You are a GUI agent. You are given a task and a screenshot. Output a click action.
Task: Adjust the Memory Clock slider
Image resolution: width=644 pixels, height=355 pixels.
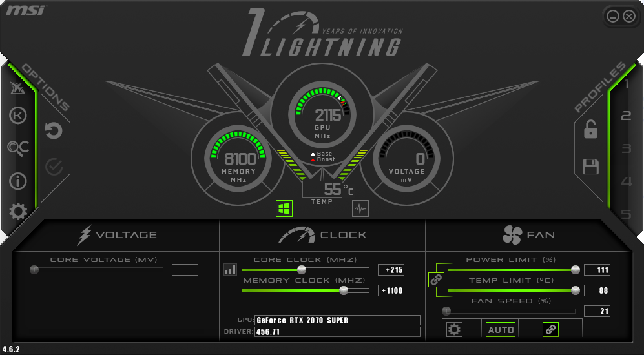[305, 290]
